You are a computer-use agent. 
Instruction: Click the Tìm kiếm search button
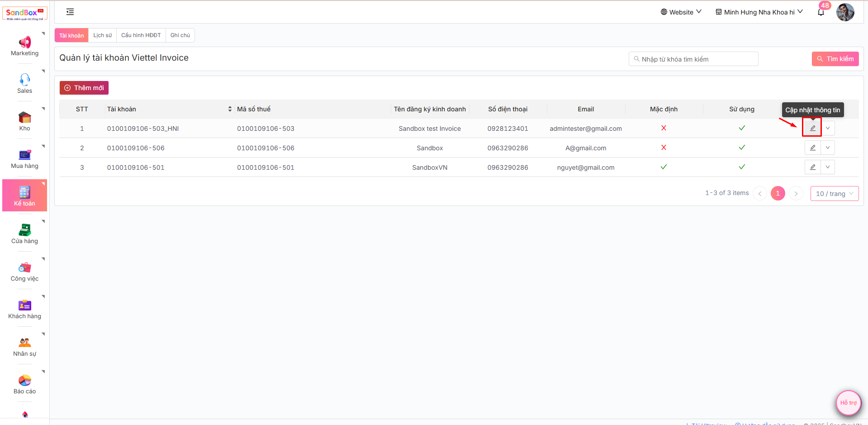[x=835, y=59]
